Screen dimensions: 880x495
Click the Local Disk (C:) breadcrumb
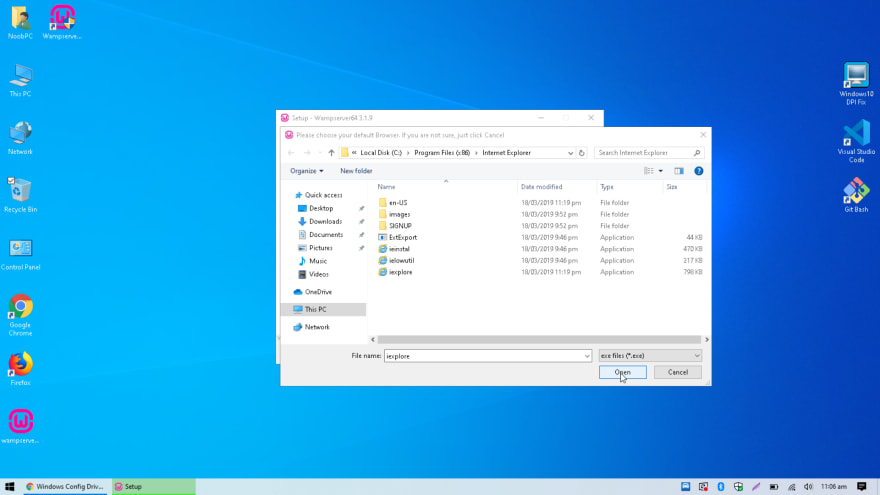coord(381,153)
